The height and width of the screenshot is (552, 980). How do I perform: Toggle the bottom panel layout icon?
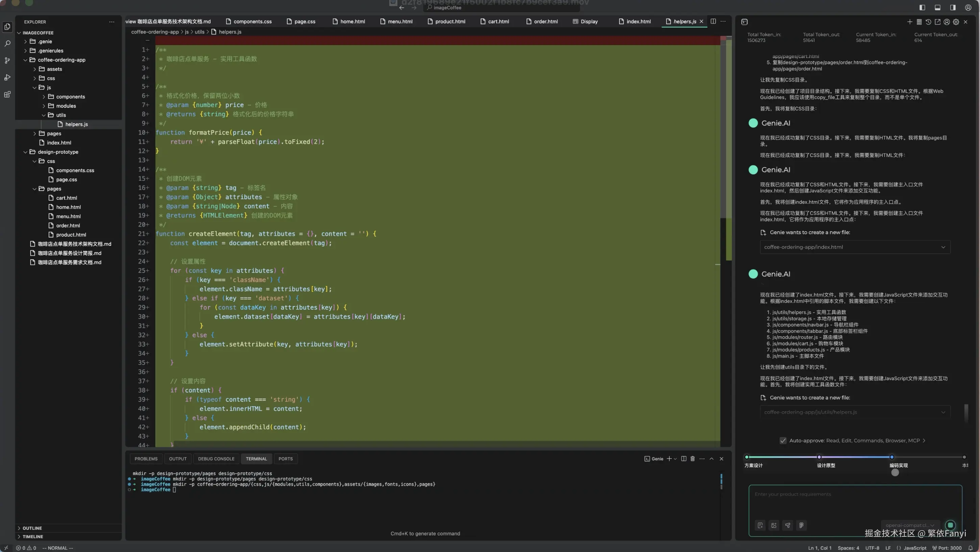point(937,8)
